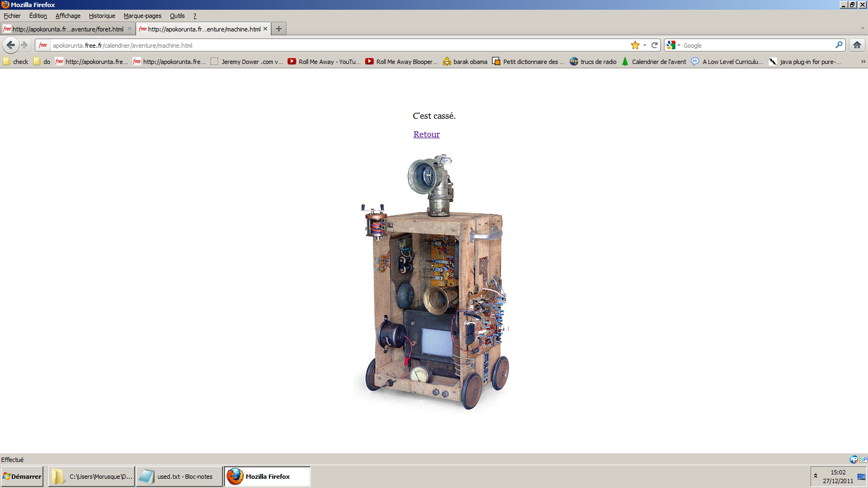Open the URL history dropdown arrow

click(644, 45)
